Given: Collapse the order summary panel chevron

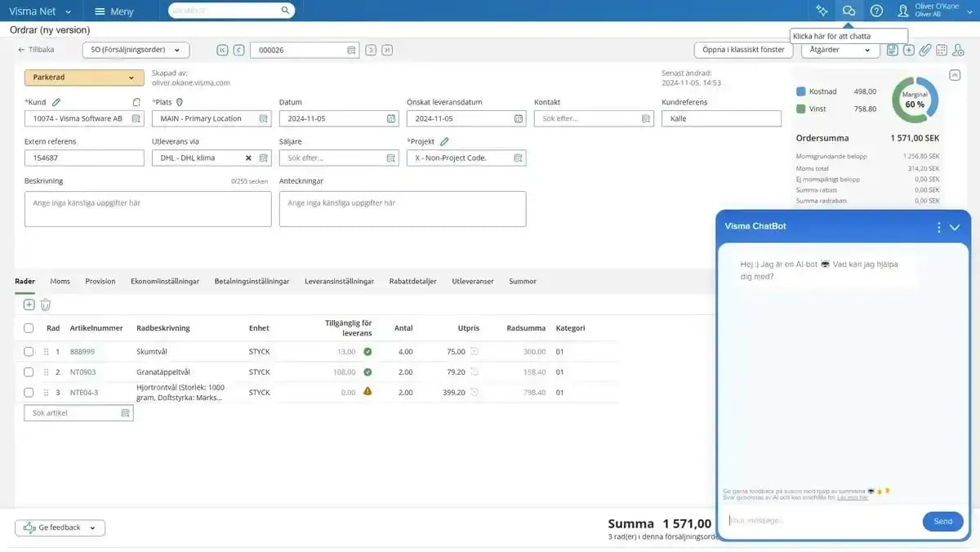Looking at the screenshot, I should (955, 75).
